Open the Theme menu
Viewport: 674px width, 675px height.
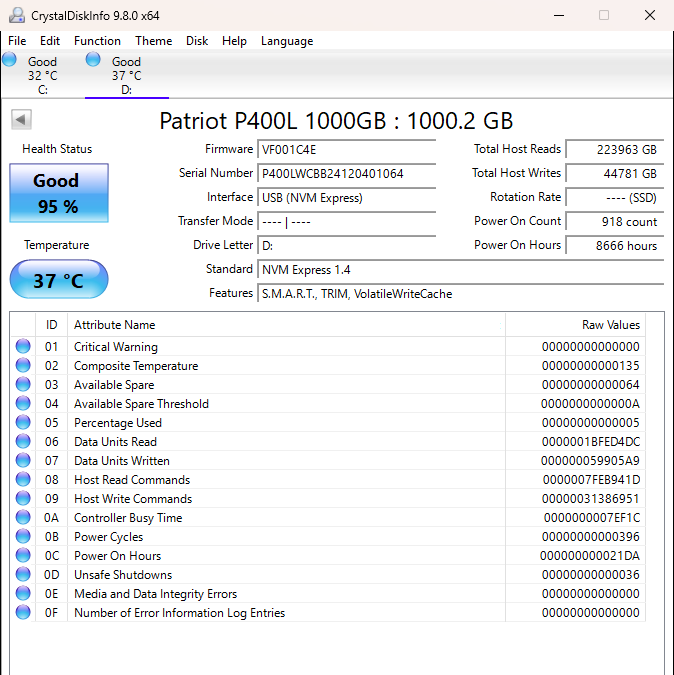point(153,41)
